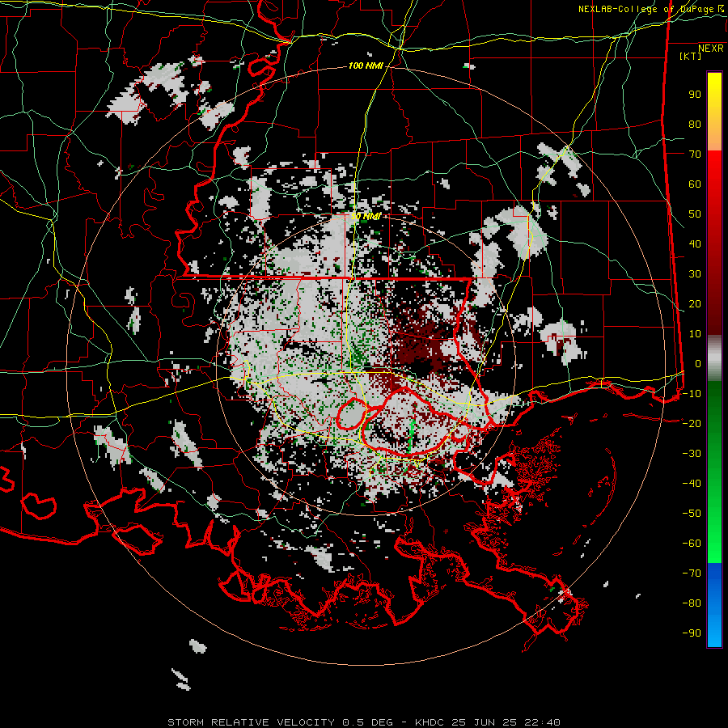Click the 30 knot scale label
The height and width of the screenshot is (728, 728).
click(695, 274)
